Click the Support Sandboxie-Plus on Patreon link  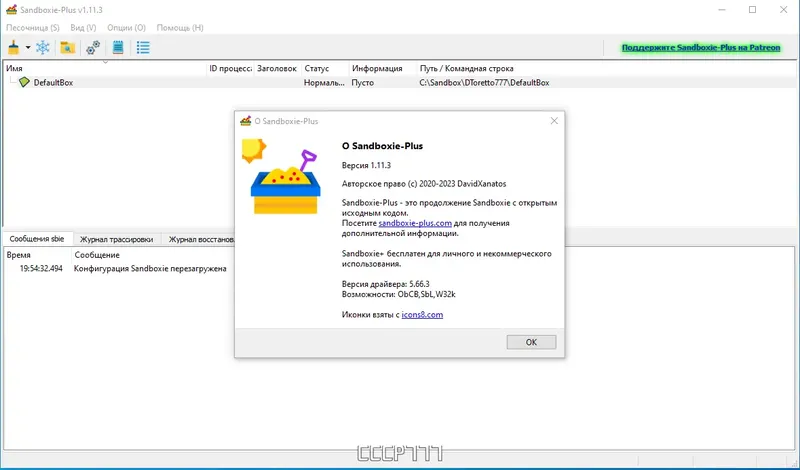pyautogui.click(x=701, y=47)
